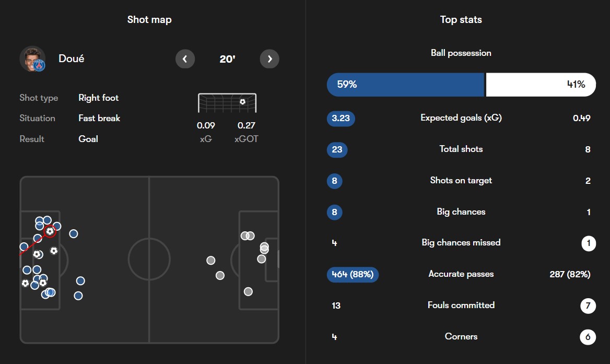610x364 pixels.
Task: Select the red-circled goal marker on pitch
Action: tap(50, 231)
